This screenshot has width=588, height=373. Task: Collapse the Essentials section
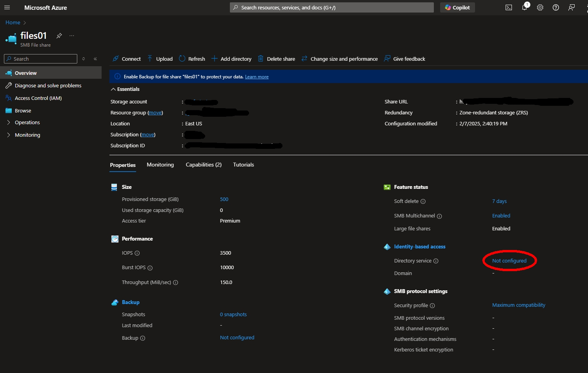point(125,89)
